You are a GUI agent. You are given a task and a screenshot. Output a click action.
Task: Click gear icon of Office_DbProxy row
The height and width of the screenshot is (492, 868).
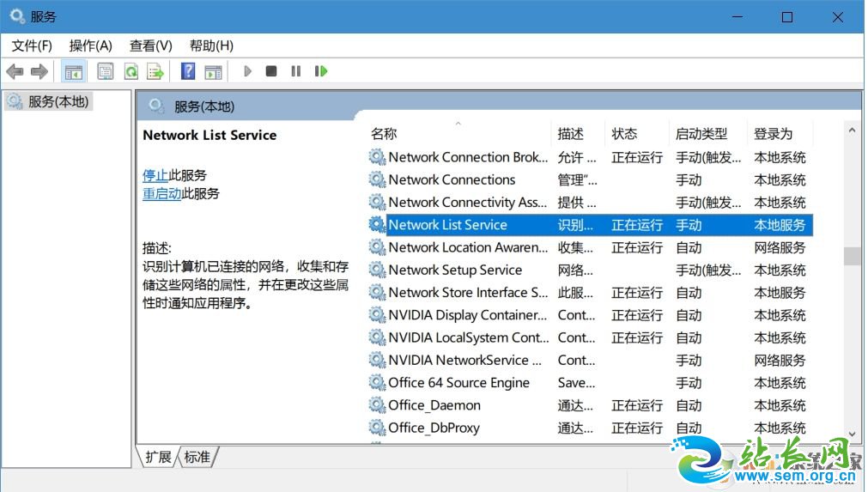click(377, 428)
